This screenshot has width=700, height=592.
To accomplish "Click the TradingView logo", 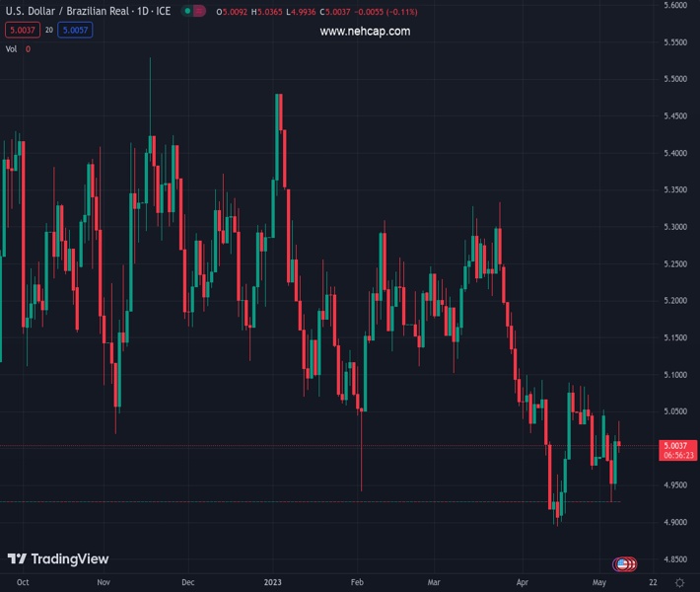I will [x=58, y=558].
